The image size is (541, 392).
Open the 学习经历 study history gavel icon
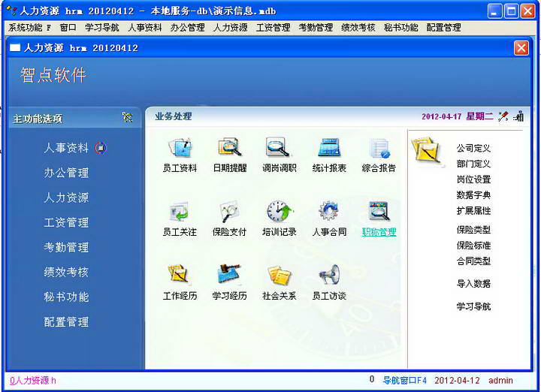(x=229, y=274)
